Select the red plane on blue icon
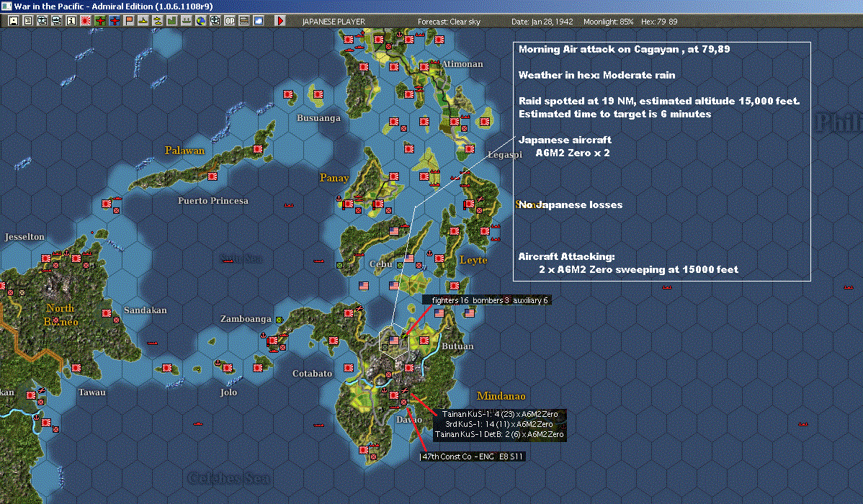Screen dimensions: 863x504 114,21
